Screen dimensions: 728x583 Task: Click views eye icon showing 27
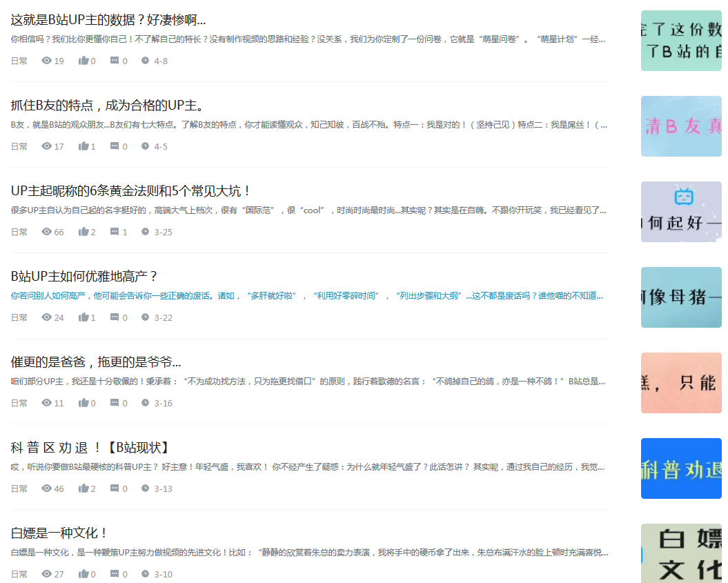coord(46,573)
